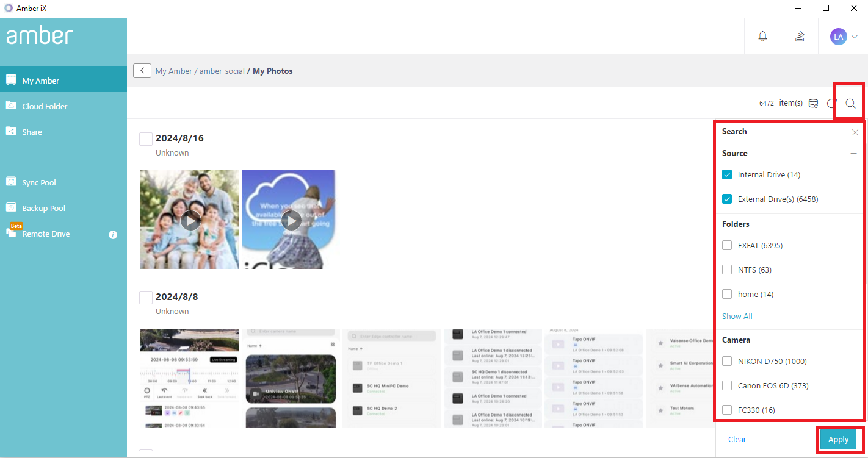
Task: Open the search magnifier icon
Action: [850, 103]
